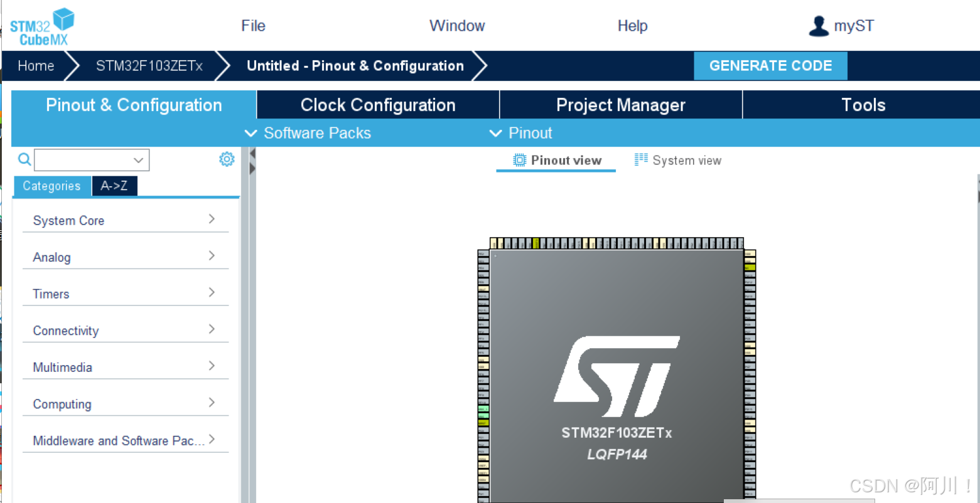Switch to Pinout & Configuration tab

(134, 105)
